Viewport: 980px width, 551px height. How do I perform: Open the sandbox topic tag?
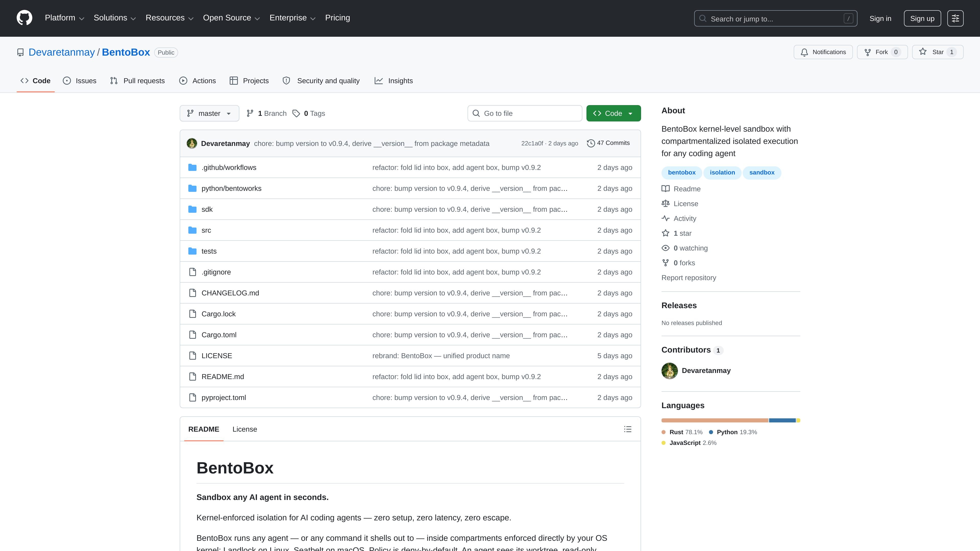coord(762,173)
